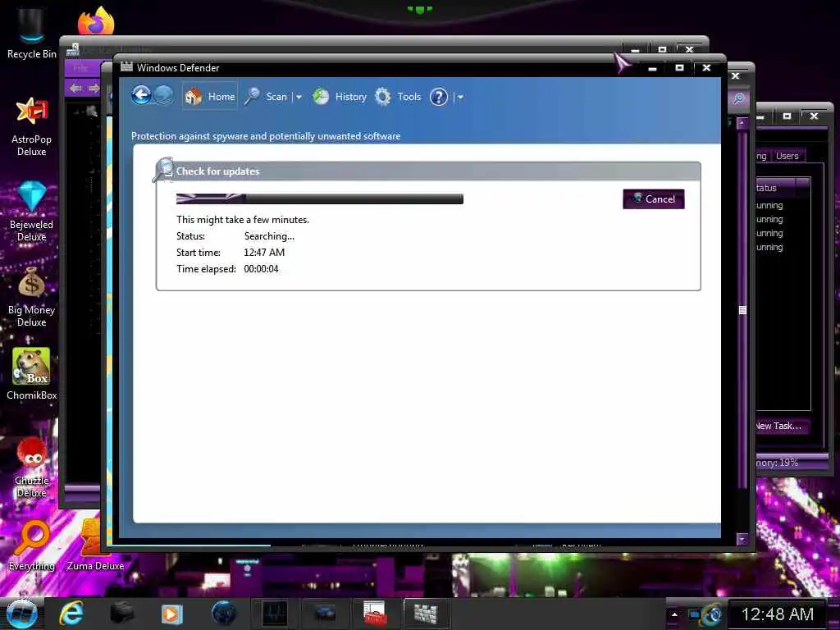Expand the Scan options dropdown arrow
Viewport: 840px width, 630px height.
coord(299,97)
